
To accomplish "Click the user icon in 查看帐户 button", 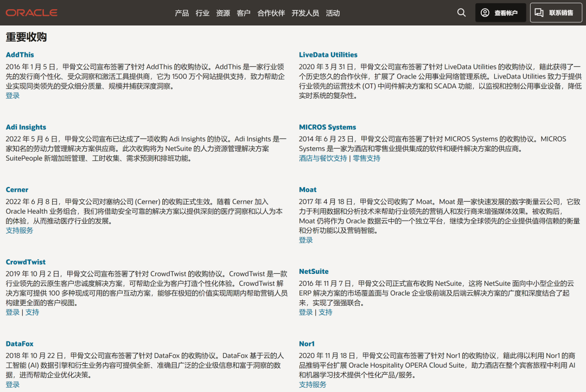I will [x=485, y=12].
